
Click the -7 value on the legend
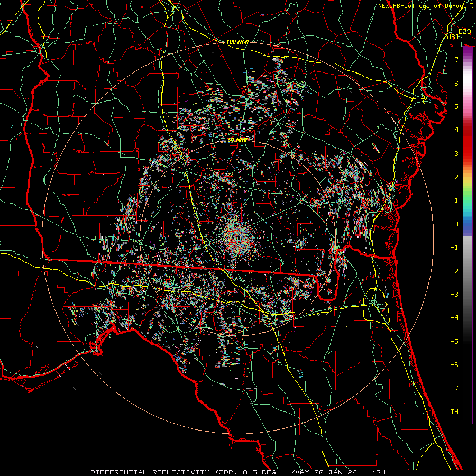pyautogui.click(x=454, y=388)
